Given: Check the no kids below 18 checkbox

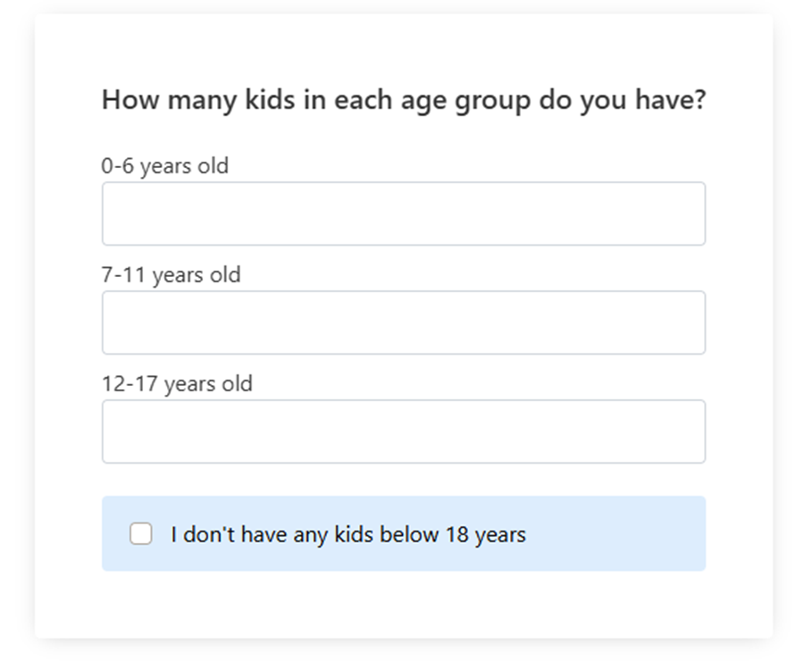Looking at the screenshot, I should coord(141,534).
